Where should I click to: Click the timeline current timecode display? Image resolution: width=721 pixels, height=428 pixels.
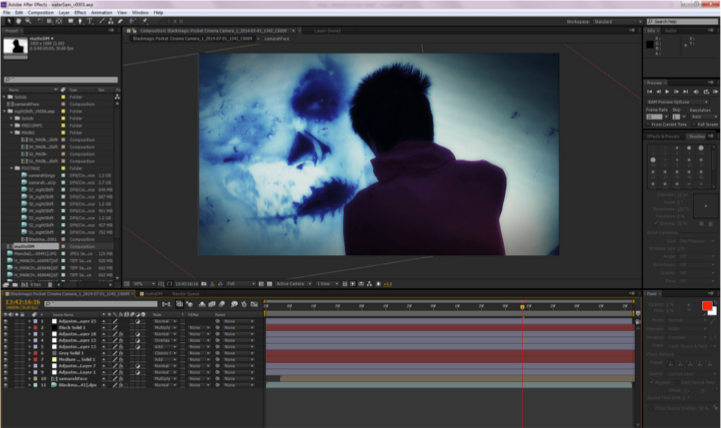(23, 302)
